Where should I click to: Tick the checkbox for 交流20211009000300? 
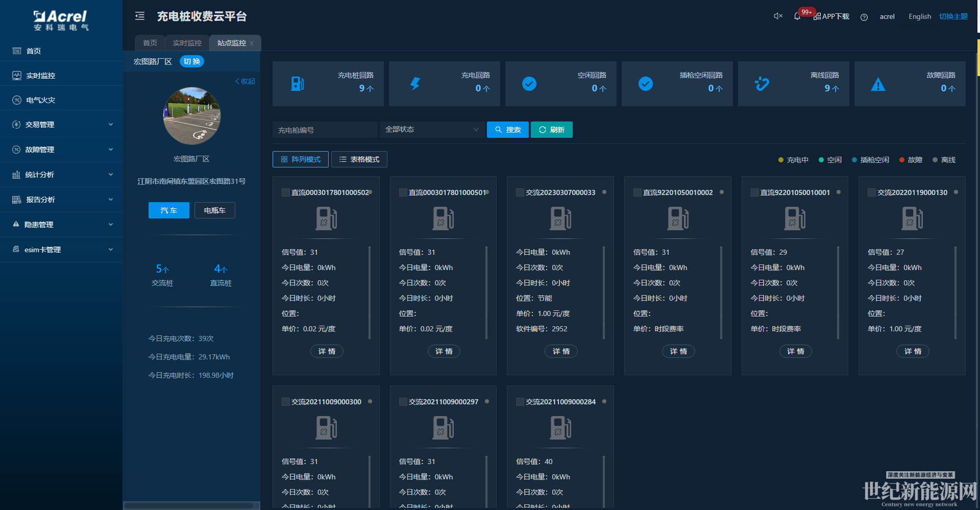(286, 402)
